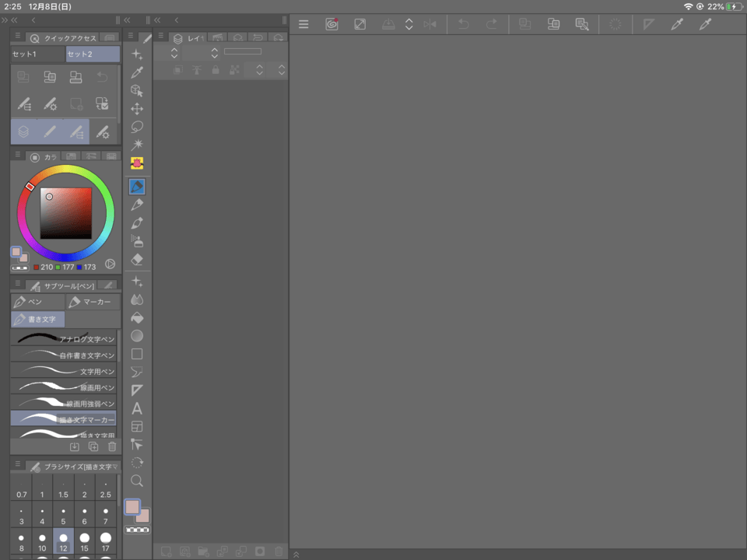Choose the Fill bucket tool
Viewport: 747px width, 560px height.
[x=137, y=318]
